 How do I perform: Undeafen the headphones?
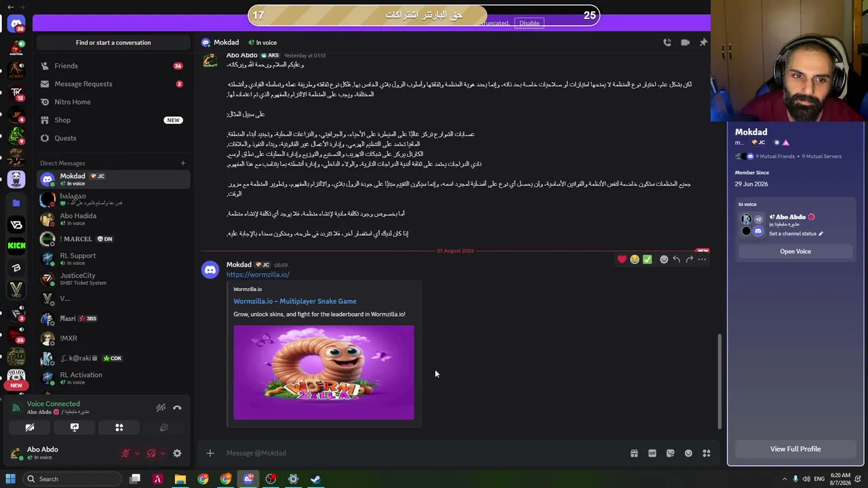coord(151,453)
